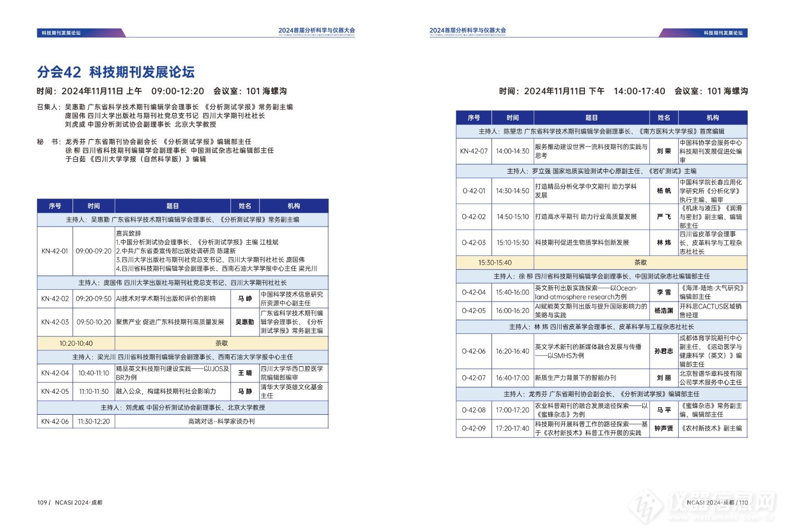Click speaker name 李雪
785x532 pixels.
coord(664,292)
